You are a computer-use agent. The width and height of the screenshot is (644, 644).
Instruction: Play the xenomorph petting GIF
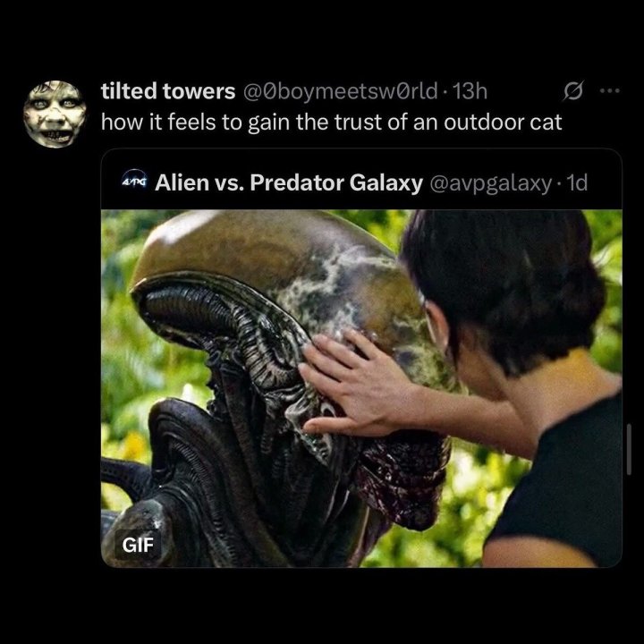tap(361, 388)
